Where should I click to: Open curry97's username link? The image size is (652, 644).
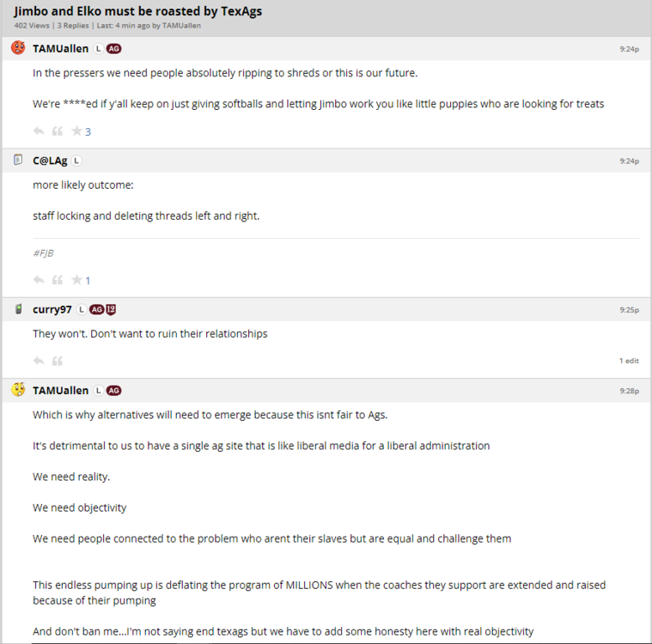[52, 309]
